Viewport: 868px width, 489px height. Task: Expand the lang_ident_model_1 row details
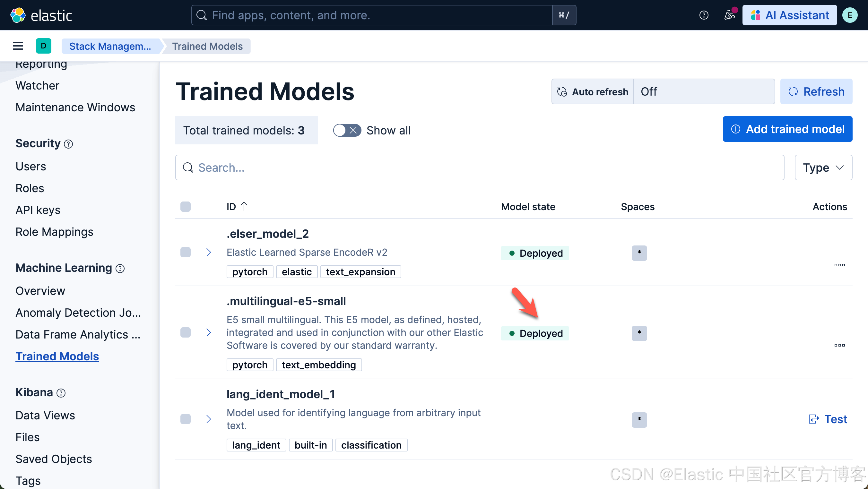pyautogui.click(x=209, y=419)
